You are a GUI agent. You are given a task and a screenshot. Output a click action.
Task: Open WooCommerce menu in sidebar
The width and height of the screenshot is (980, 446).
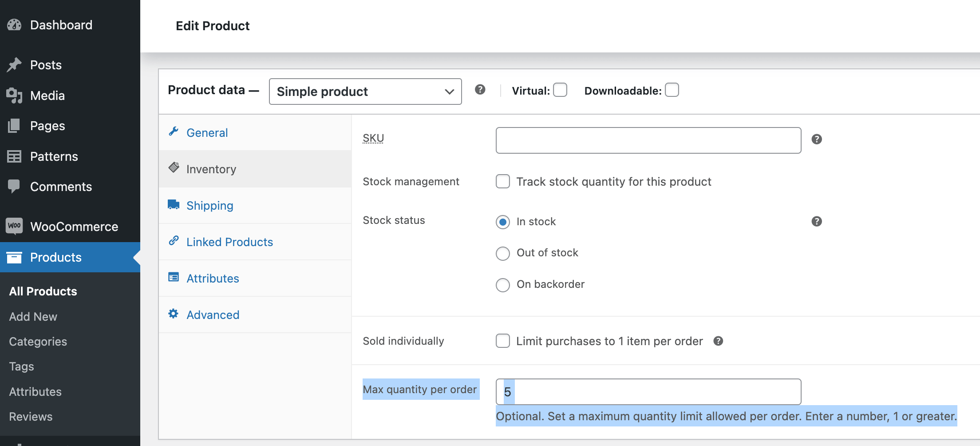(70, 227)
